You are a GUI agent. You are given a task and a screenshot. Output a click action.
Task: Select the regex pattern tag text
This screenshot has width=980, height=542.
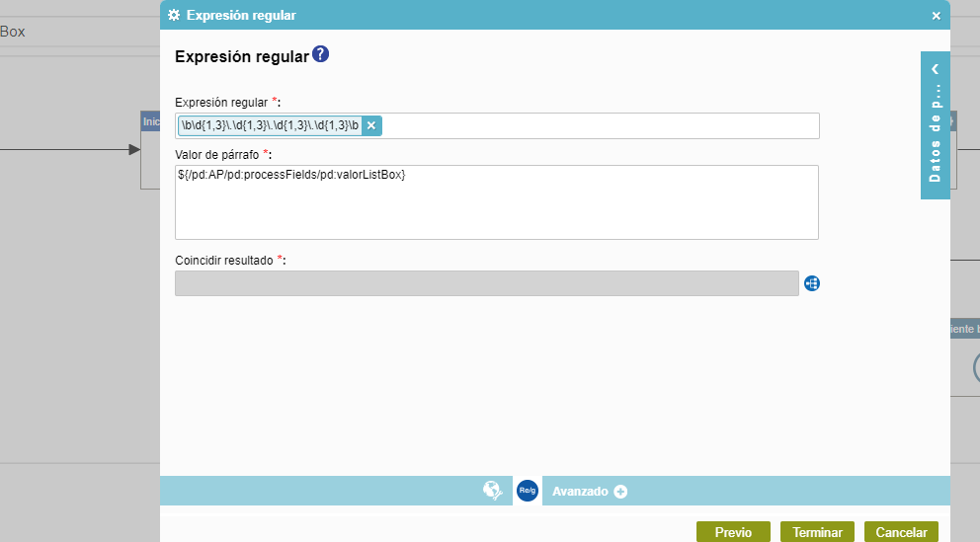[270, 125]
